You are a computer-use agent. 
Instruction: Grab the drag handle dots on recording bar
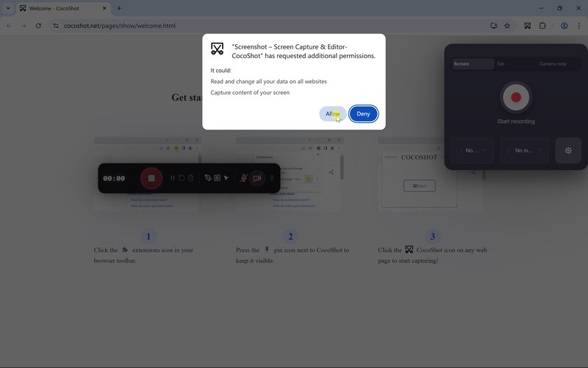click(272, 178)
